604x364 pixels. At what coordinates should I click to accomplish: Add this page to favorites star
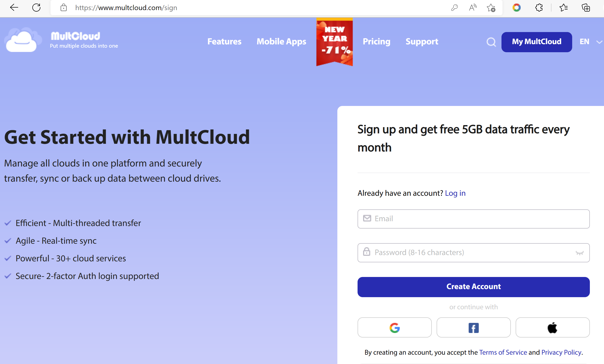pos(491,8)
